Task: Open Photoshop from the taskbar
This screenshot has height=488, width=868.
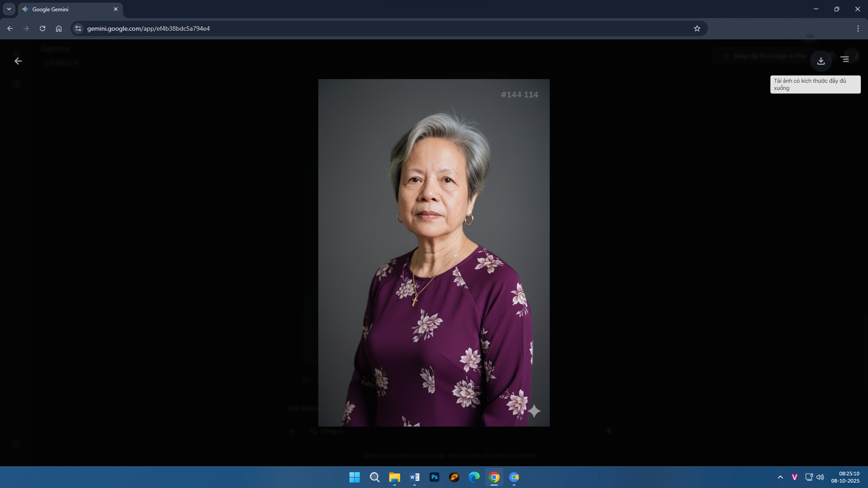Action: pos(434,477)
